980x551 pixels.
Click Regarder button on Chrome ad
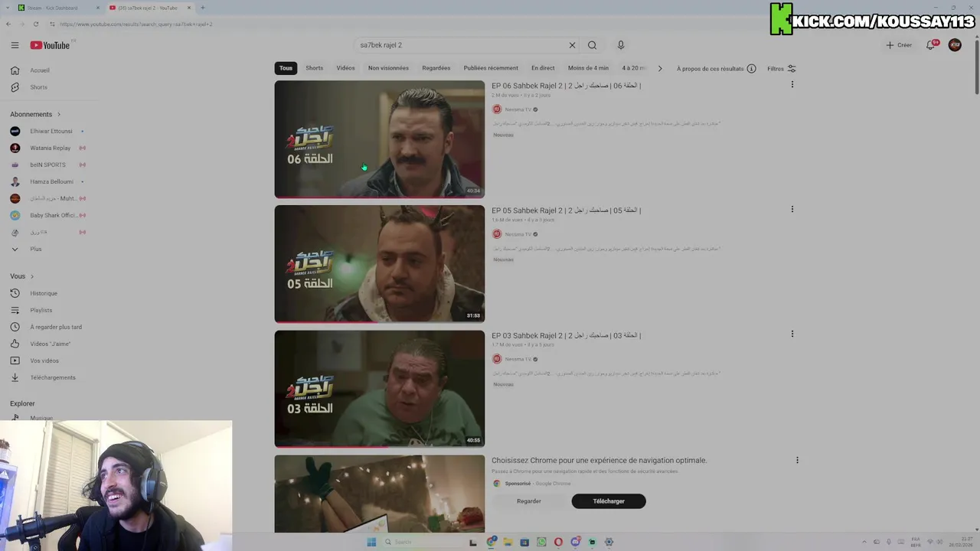click(x=529, y=501)
